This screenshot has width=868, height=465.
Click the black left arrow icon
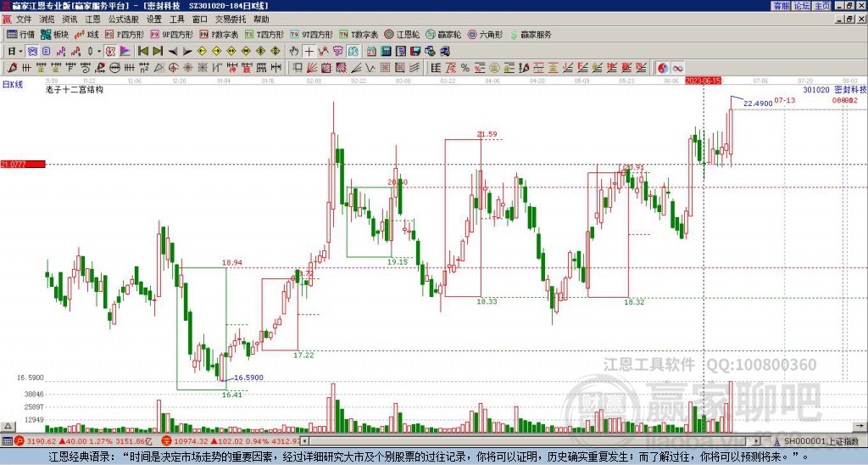tap(173, 52)
